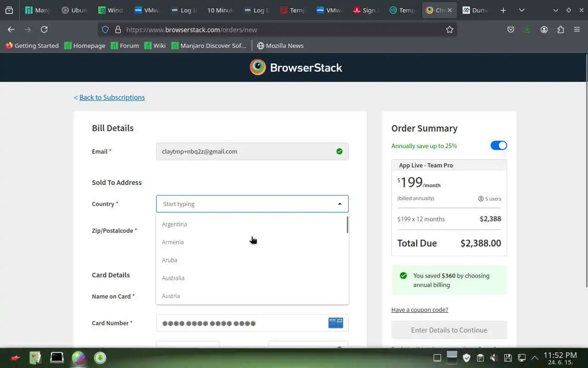This screenshot has height=368, width=588.
Task: Click the show desktop tray icon
Action: point(437,358)
